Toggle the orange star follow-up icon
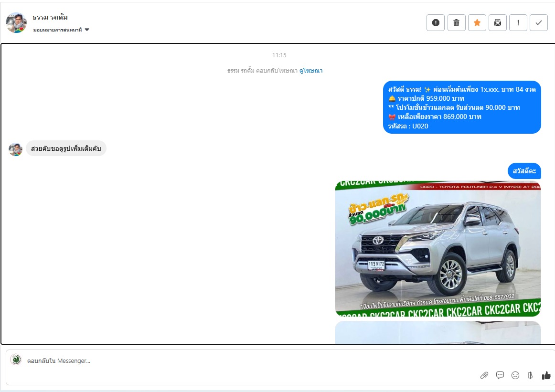The height and width of the screenshot is (392, 555). pyautogui.click(x=477, y=22)
